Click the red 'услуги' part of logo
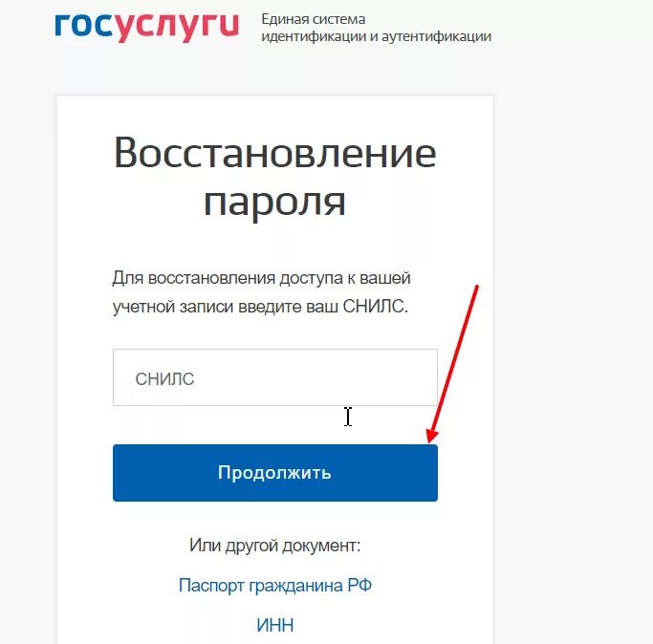Viewport: 653px width, 644px height. (177, 29)
